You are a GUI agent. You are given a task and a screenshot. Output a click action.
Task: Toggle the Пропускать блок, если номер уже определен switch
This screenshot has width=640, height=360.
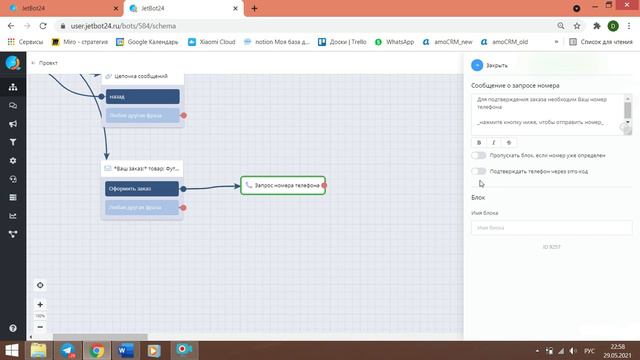point(478,156)
